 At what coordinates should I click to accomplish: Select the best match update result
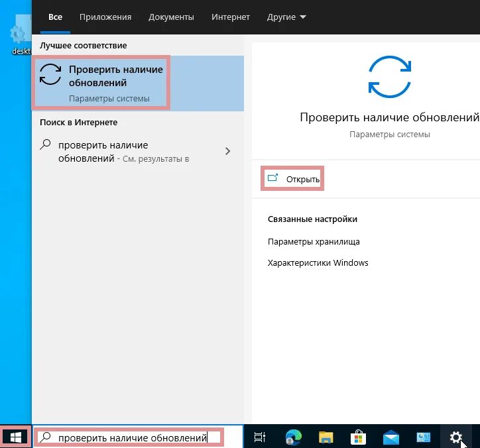(x=138, y=84)
